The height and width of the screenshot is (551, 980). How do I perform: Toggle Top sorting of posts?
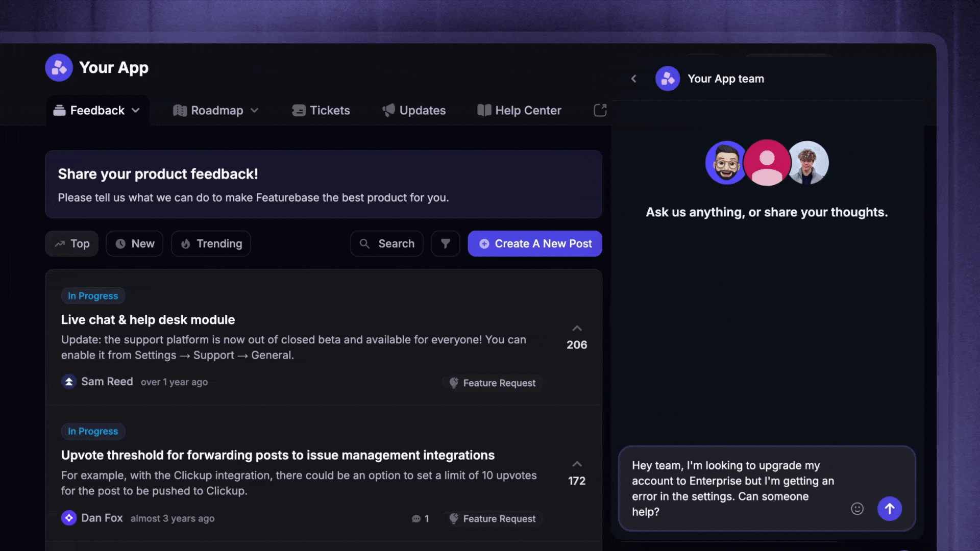pyautogui.click(x=71, y=244)
